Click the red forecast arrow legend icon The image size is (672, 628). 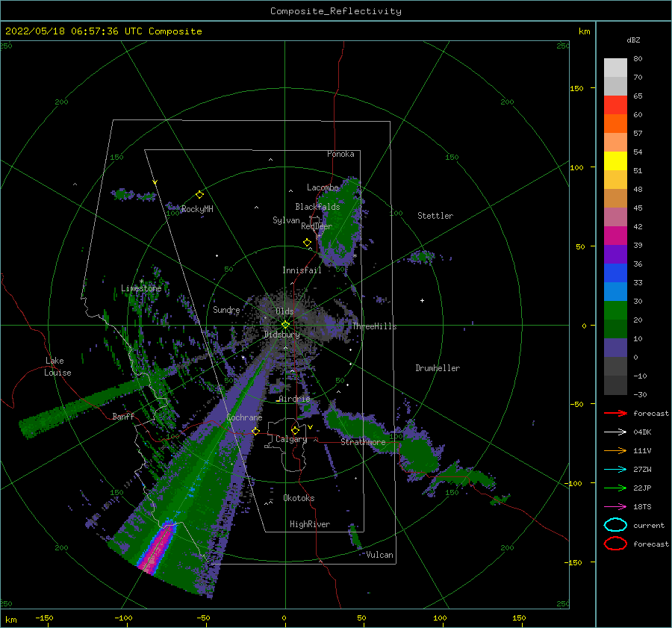(615, 413)
